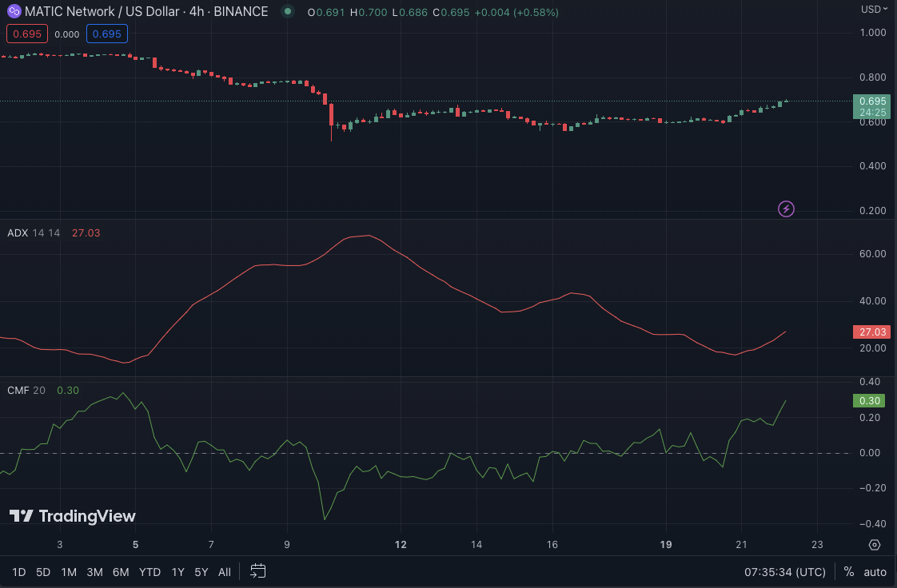The image size is (897, 588).
Task: Click the 40.00 ADX scale label
Action: pyautogui.click(x=873, y=301)
